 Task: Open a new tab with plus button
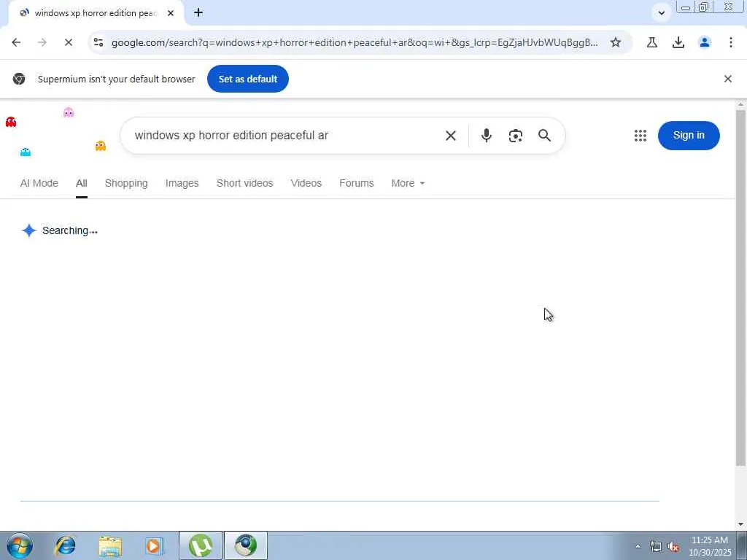tap(198, 13)
